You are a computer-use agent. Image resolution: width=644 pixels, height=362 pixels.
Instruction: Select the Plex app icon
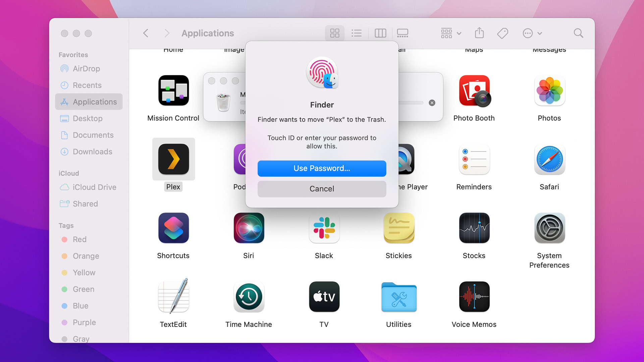point(173,159)
